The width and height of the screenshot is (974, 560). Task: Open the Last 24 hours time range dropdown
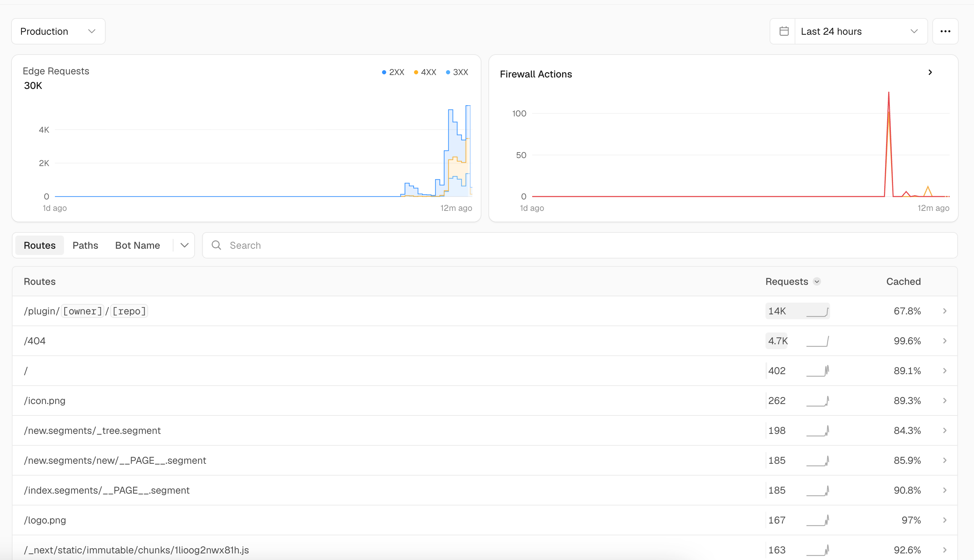(x=861, y=31)
